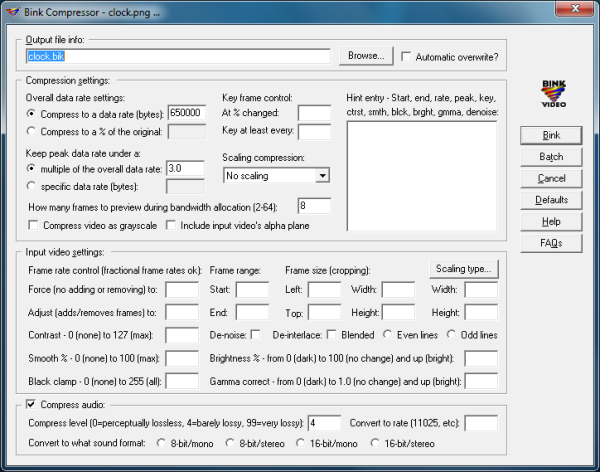Enable the De-noise checkbox
The width and height of the screenshot is (600, 472).
[255, 335]
